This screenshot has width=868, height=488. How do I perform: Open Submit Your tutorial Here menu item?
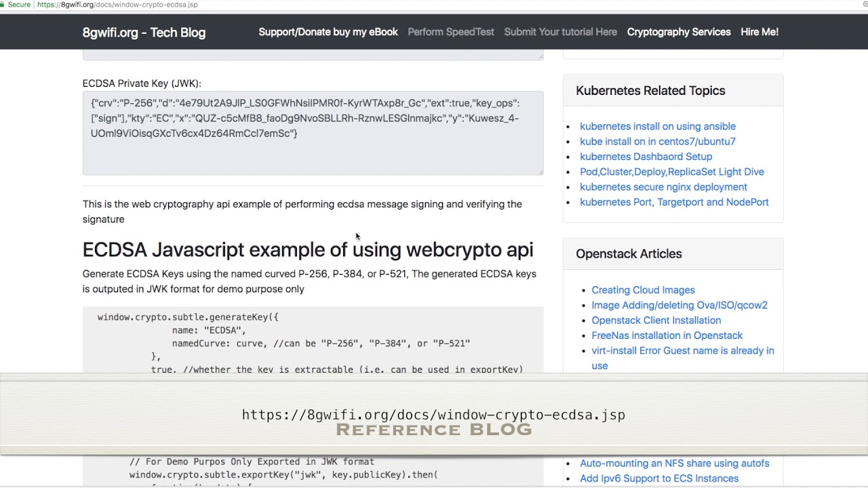click(561, 32)
